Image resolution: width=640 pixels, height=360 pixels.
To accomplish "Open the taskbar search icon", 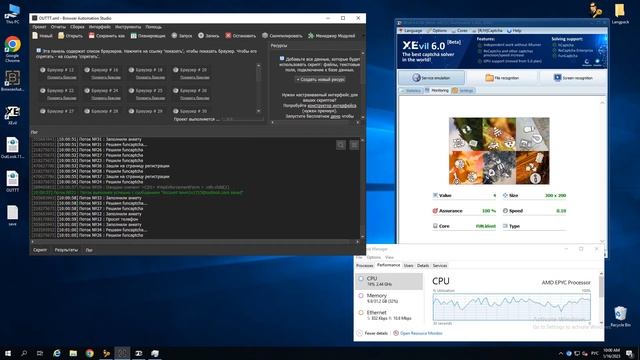I will 24,353.
